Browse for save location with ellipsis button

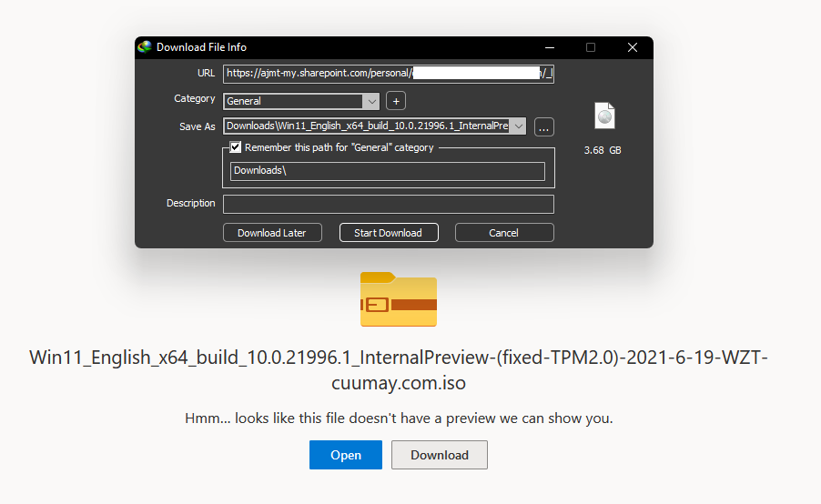click(x=544, y=127)
